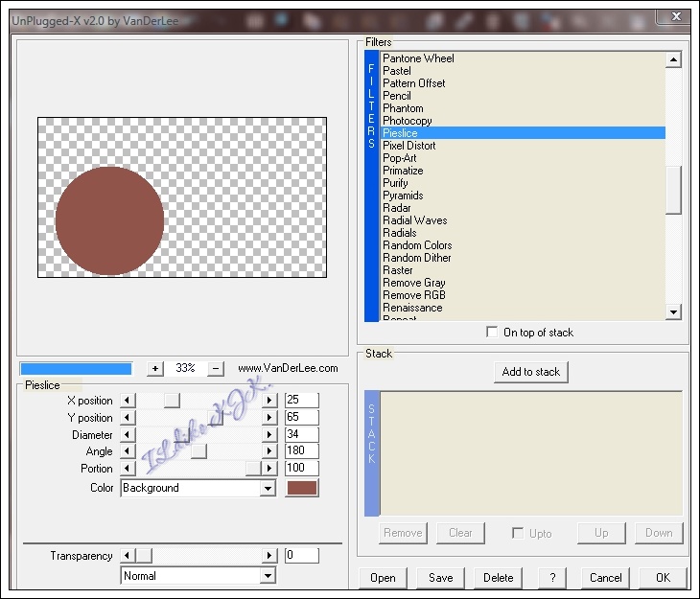Image resolution: width=700 pixels, height=599 pixels.
Task: Click the zoom in plus button
Action: click(x=155, y=368)
